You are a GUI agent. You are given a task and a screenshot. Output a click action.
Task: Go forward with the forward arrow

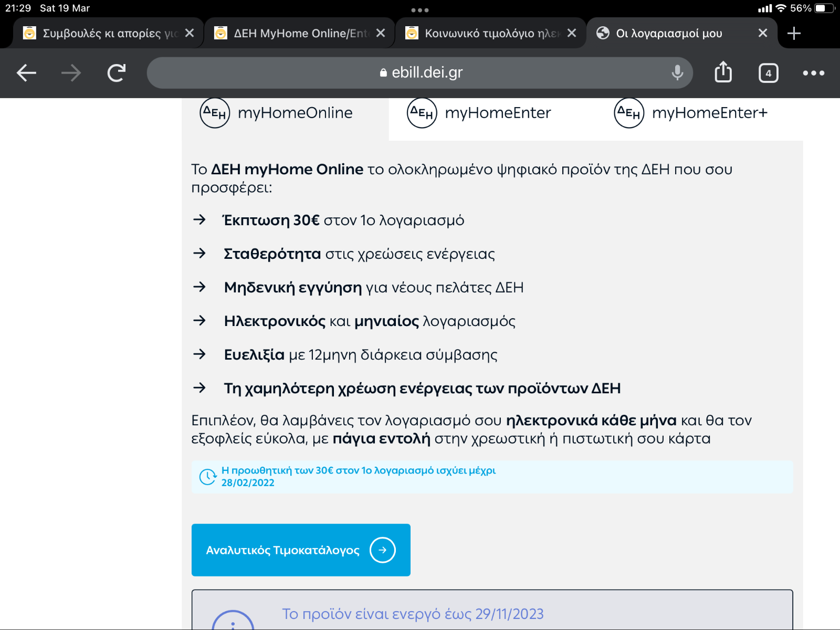point(71,73)
